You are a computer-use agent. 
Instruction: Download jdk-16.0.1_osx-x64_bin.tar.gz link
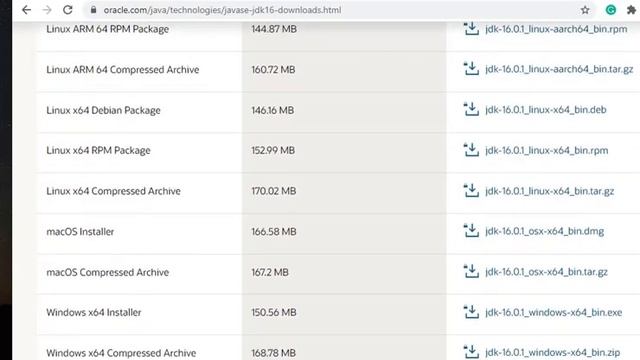click(546, 272)
